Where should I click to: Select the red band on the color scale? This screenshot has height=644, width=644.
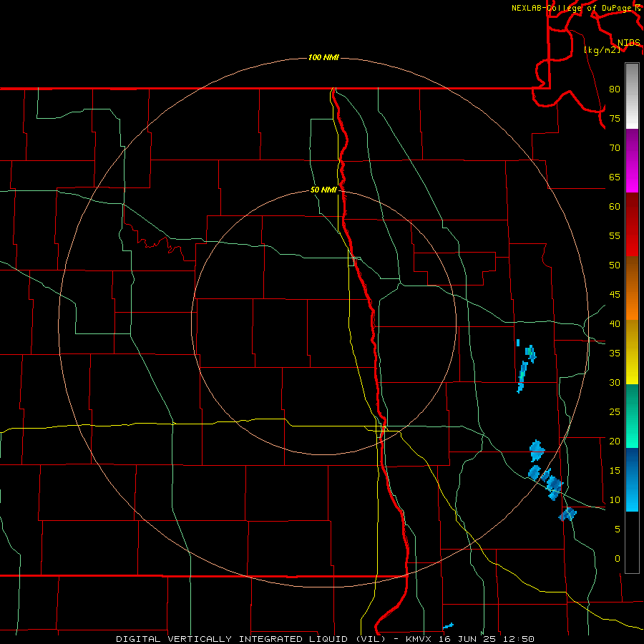point(632,225)
